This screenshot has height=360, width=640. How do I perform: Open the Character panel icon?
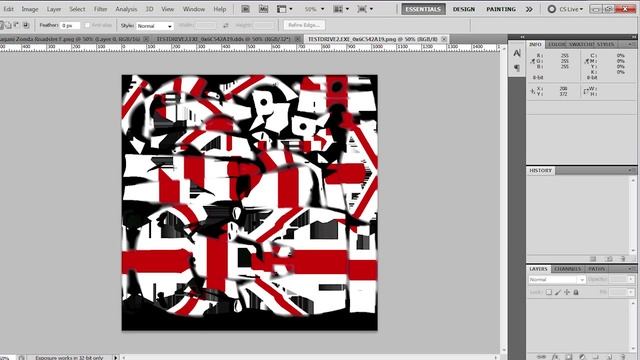517,53
